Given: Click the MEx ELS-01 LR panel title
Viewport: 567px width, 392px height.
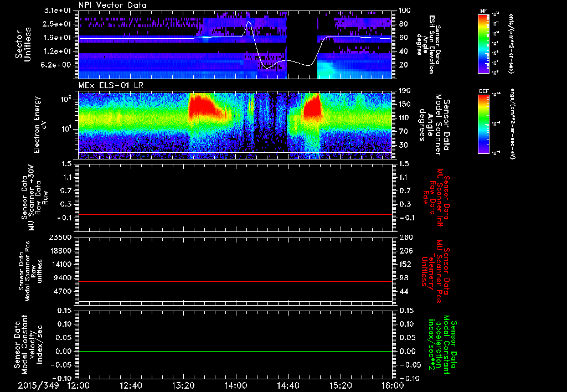Looking at the screenshot, I should 111,86.
